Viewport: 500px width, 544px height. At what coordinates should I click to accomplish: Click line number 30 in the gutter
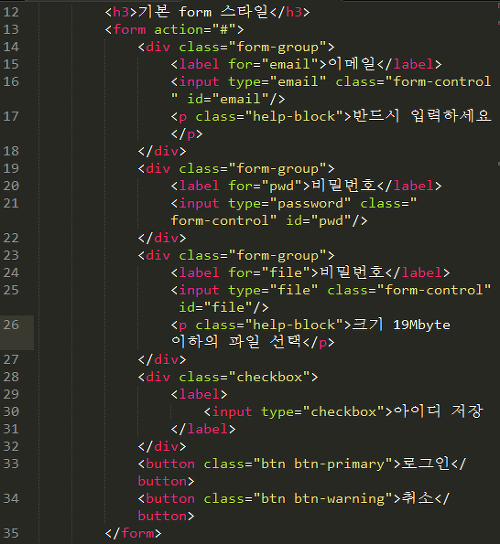tap(11, 412)
